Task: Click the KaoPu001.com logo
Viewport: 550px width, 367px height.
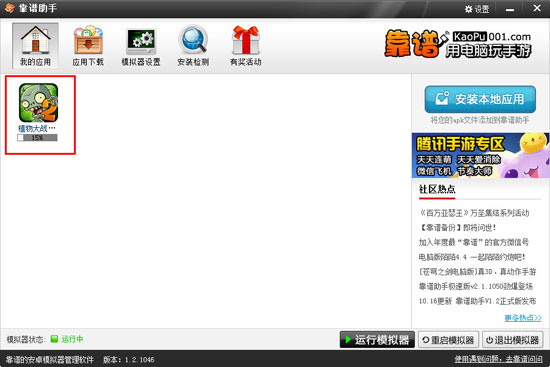Action: coord(458,44)
